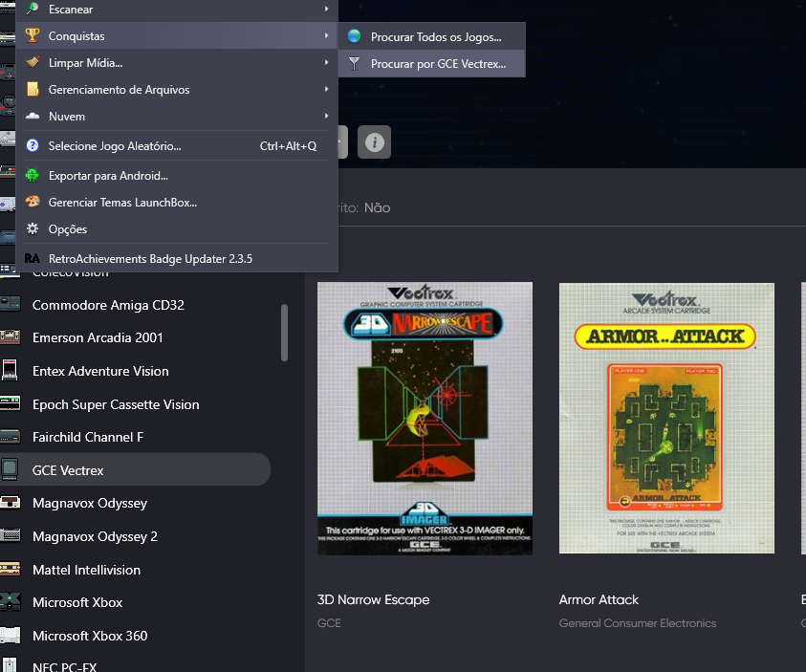Click the broom icon beside Limpar Mídia

pyautogui.click(x=33, y=63)
